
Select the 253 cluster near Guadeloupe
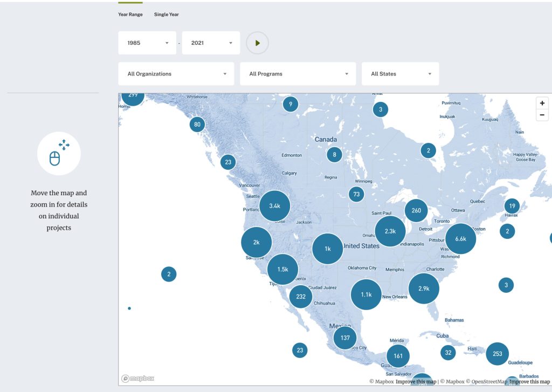497,354
